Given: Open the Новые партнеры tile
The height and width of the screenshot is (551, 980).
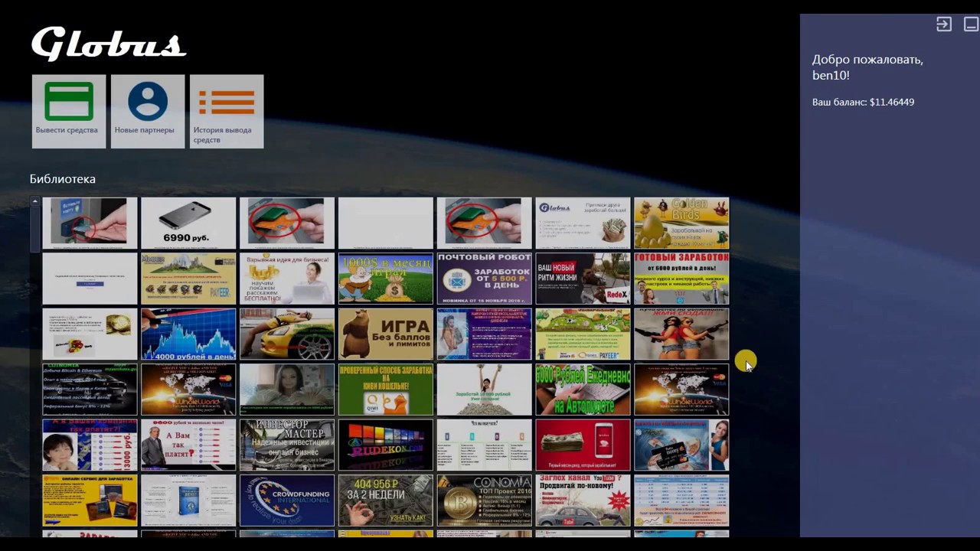Looking at the screenshot, I should point(148,112).
